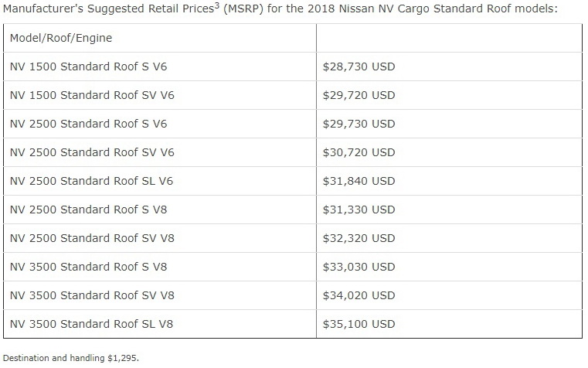Viewport: 588px width, 368px height.
Task: Select NV 3500 Standard Roof SL V8
Action: click(91, 324)
